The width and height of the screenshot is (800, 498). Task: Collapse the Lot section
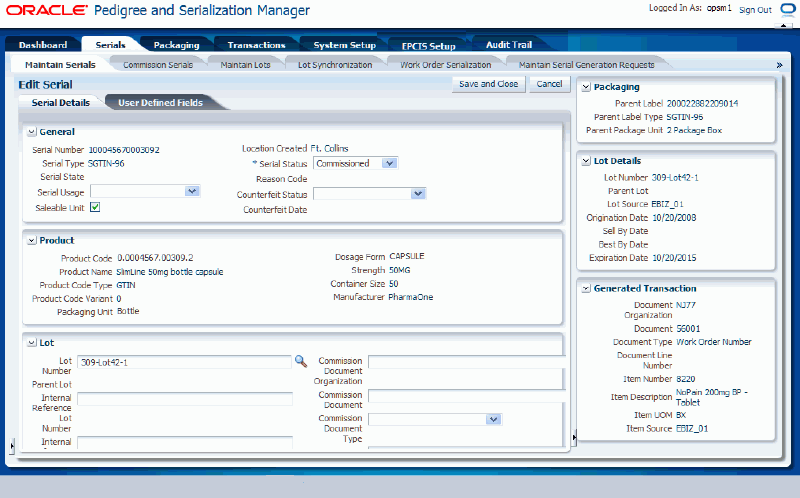pos(32,343)
